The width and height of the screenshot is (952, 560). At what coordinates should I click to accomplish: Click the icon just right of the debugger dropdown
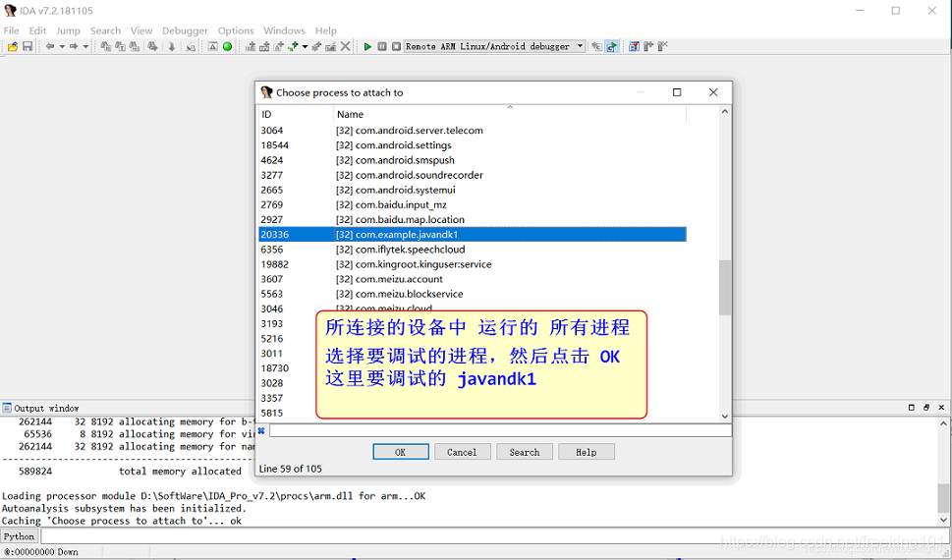(x=596, y=47)
